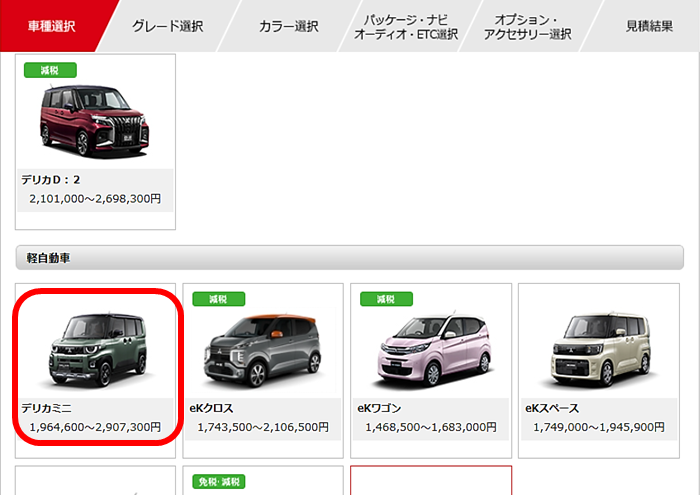
Task: Open the グレード選択 tab
Action: point(167,26)
